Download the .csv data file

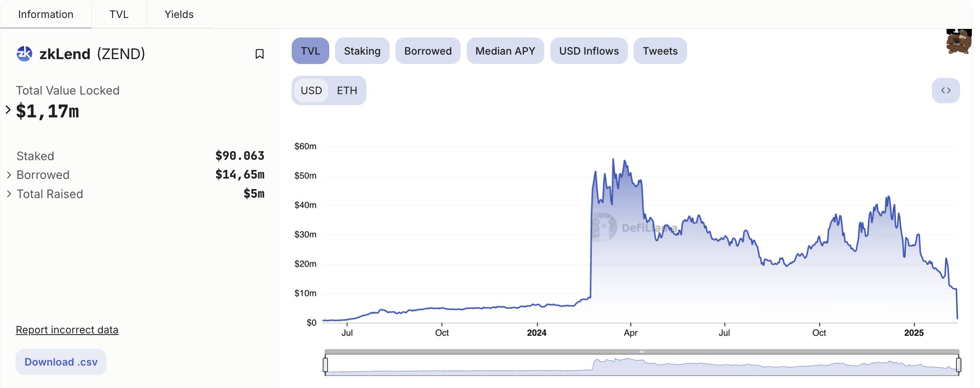tap(61, 362)
